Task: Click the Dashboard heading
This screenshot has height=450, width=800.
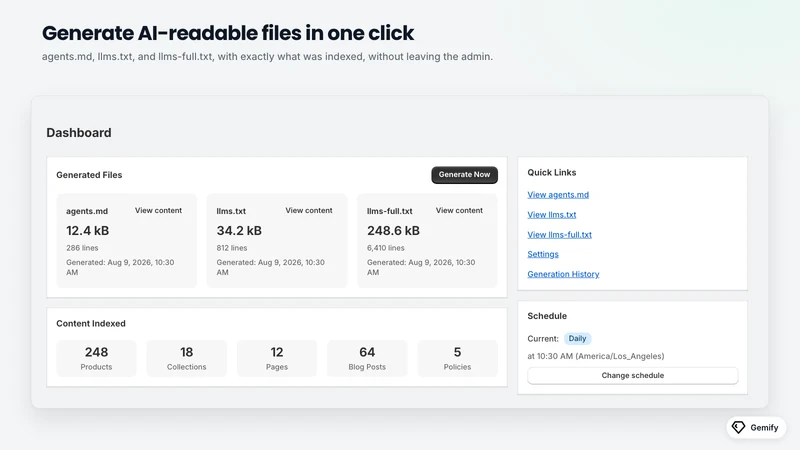Action: [x=79, y=133]
